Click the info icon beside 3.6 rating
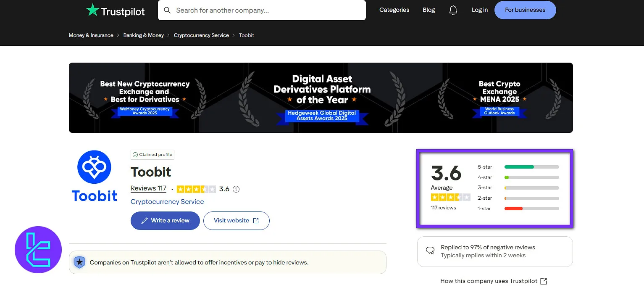Screen dimensions: 644x288 [236, 189]
